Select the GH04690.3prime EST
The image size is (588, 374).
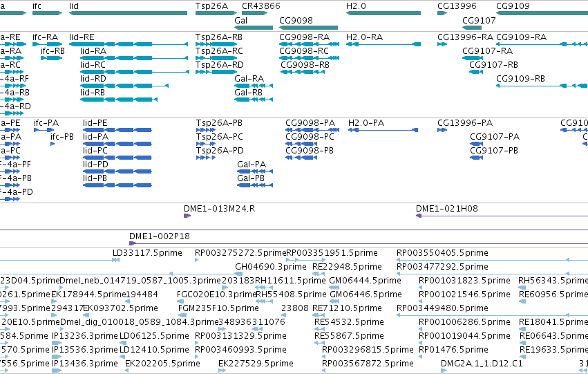click(238, 274)
